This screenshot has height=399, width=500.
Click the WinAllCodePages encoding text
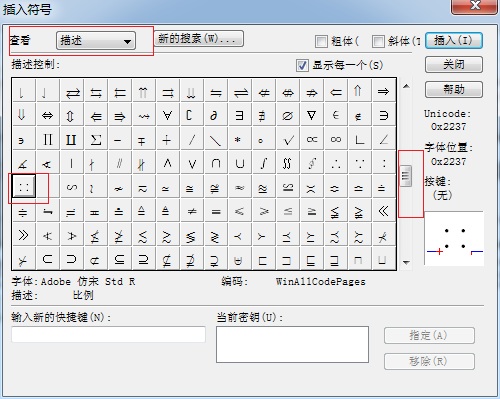pos(321,282)
